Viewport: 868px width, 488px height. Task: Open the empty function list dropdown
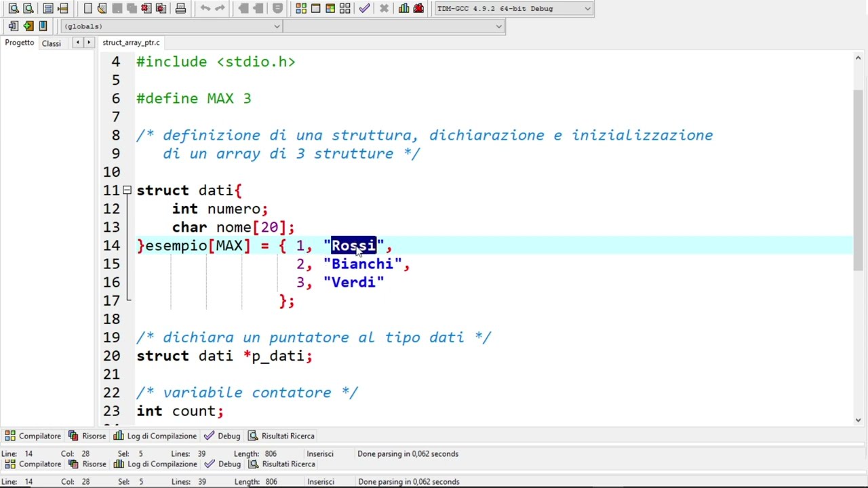click(x=393, y=26)
